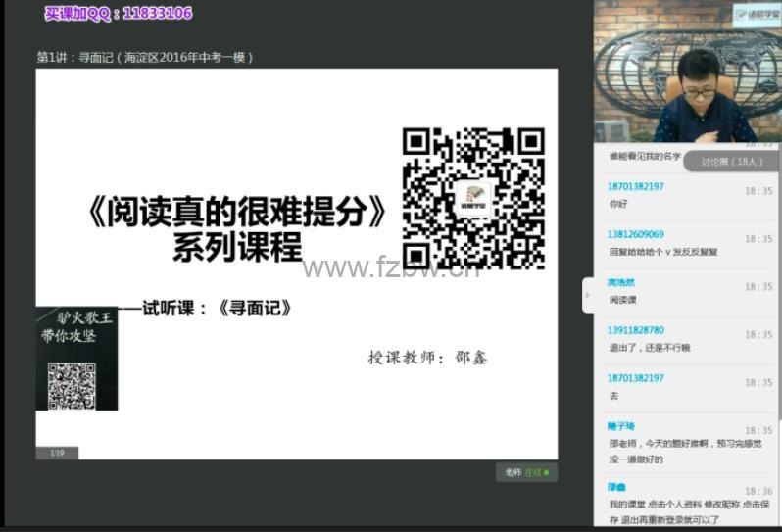This screenshot has height=532, width=782.
Task: Click the large QR code on the slide
Action: [x=473, y=199]
